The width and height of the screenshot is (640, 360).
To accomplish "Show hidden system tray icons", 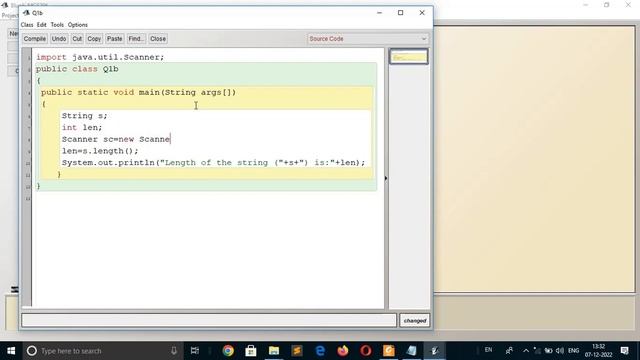I will click(x=526, y=351).
